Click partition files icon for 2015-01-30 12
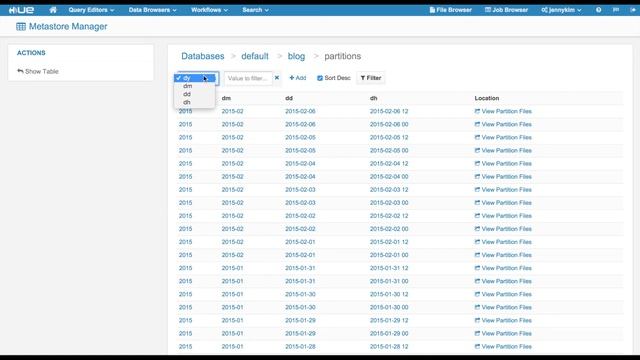640x360 pixels. [477, 294]
